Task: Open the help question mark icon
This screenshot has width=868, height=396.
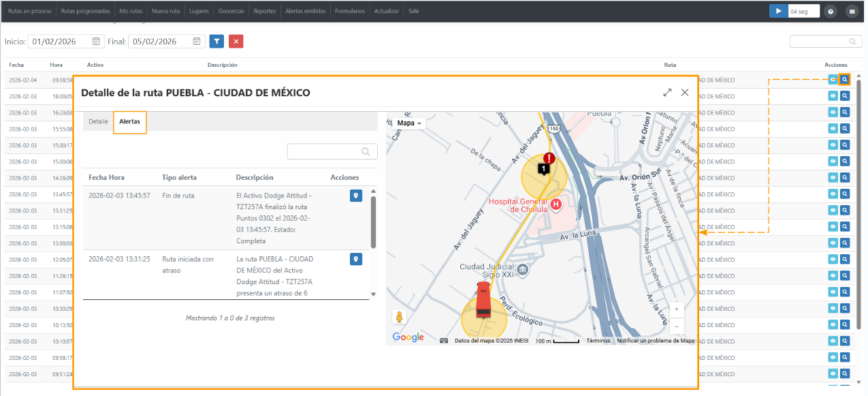Action: (x=830, y=11)
